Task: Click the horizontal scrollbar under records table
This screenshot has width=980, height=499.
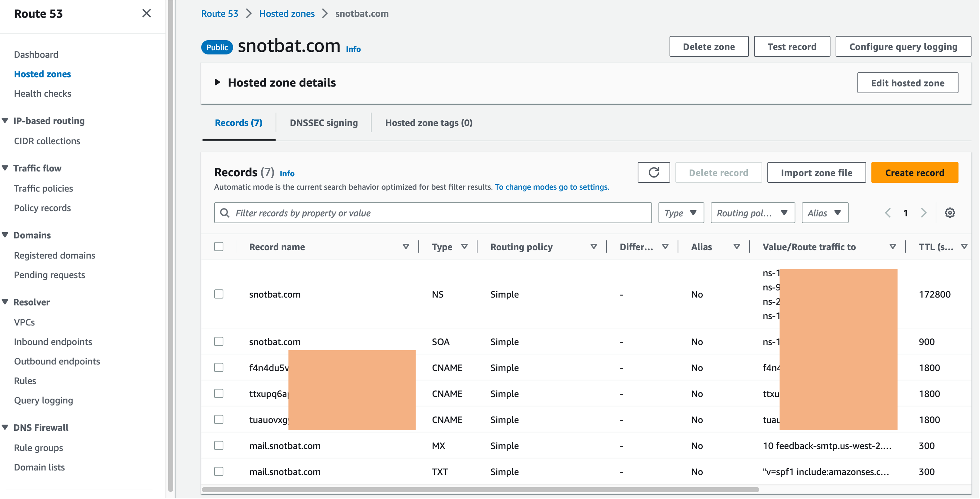Action: tap(481, 490)
